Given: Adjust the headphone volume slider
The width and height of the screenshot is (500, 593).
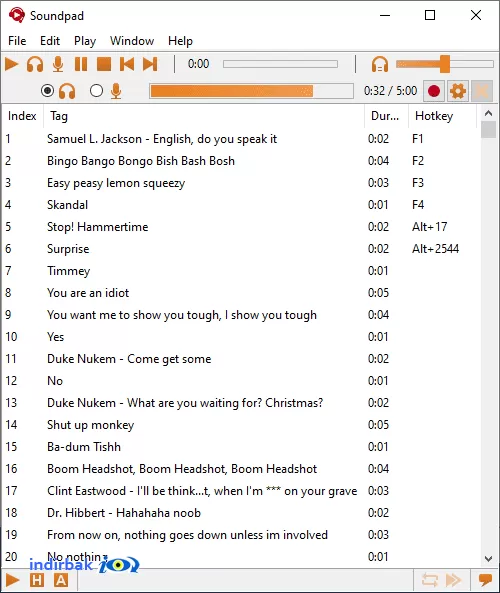Looking at the screenshot, I should click(445, 64).
